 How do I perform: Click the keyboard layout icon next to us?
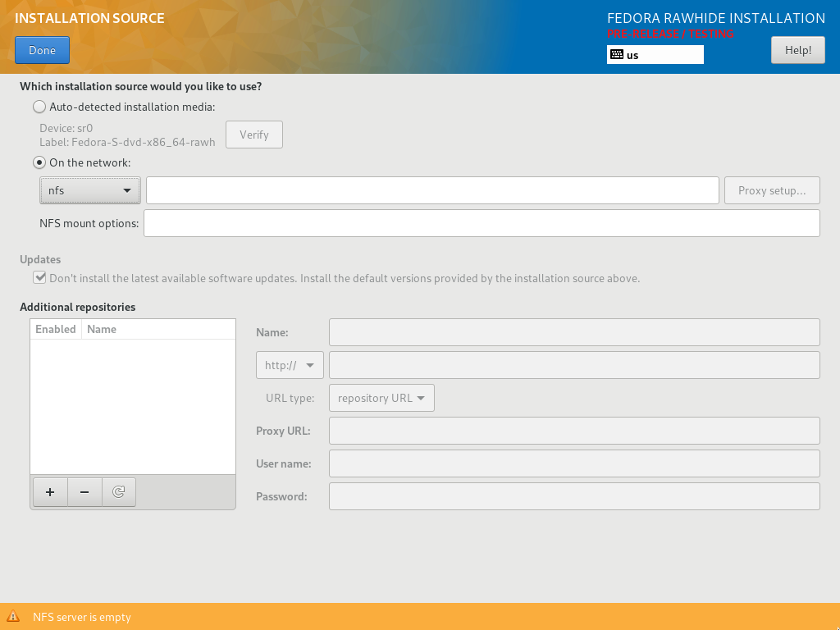[x=617, y=55]
